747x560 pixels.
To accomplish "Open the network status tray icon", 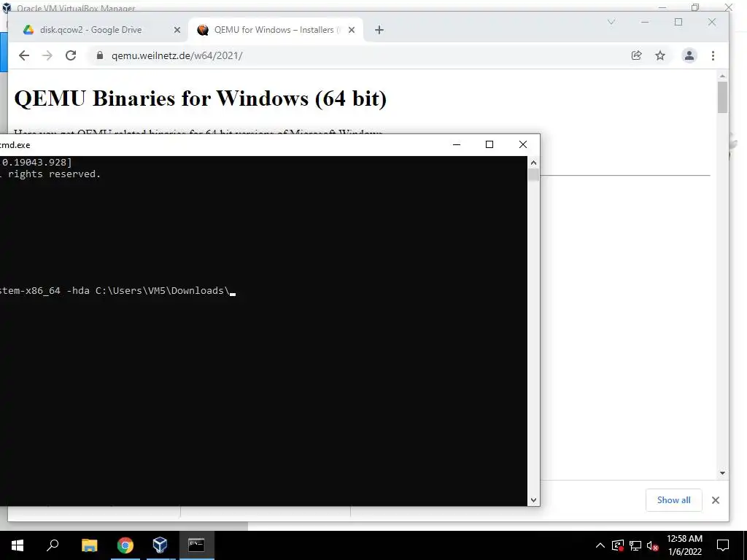I will click(635, 545).
